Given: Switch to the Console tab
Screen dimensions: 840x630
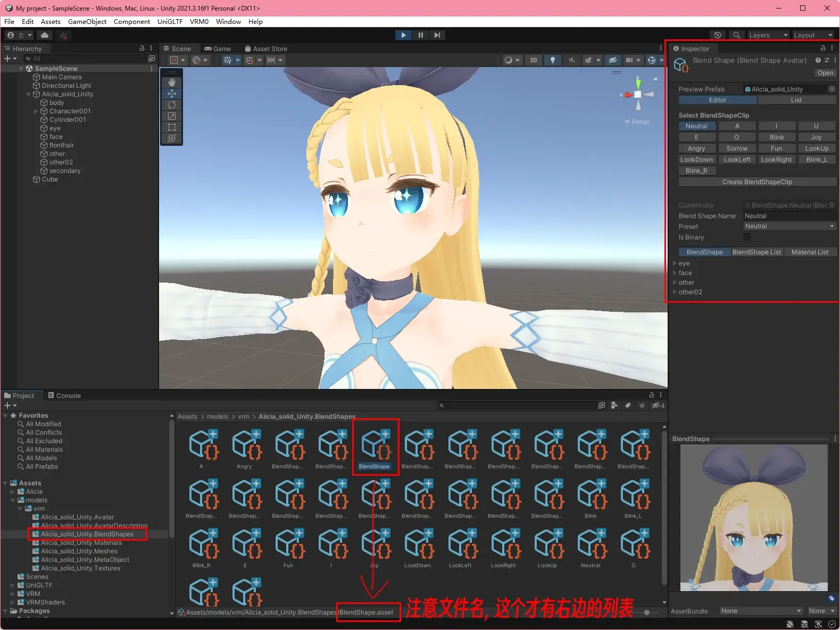Looking at the screenshot, I should pyautogui.click(x=64, y=395).
